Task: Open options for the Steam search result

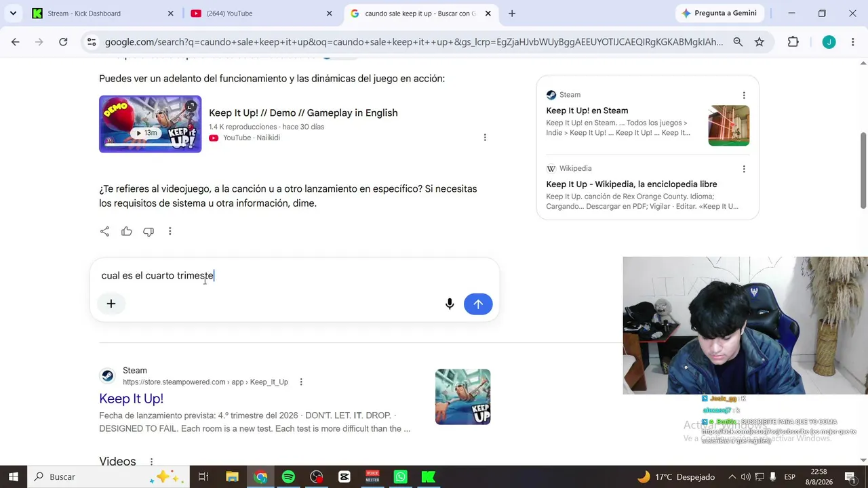Action: pyautogui.click(x=301, y=382)
